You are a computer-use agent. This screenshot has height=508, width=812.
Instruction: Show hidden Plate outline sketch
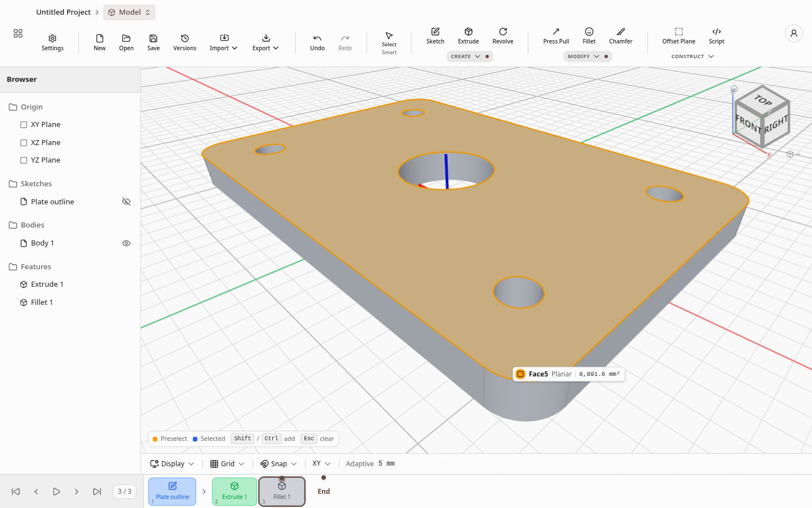pyautogui.click(x=126, y=202)
